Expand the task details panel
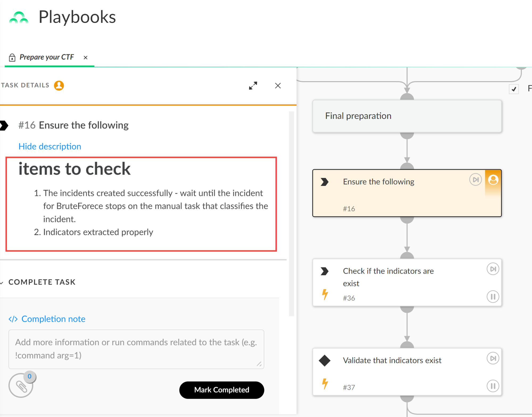The image size is (532, 417). (x=253, y=86)
